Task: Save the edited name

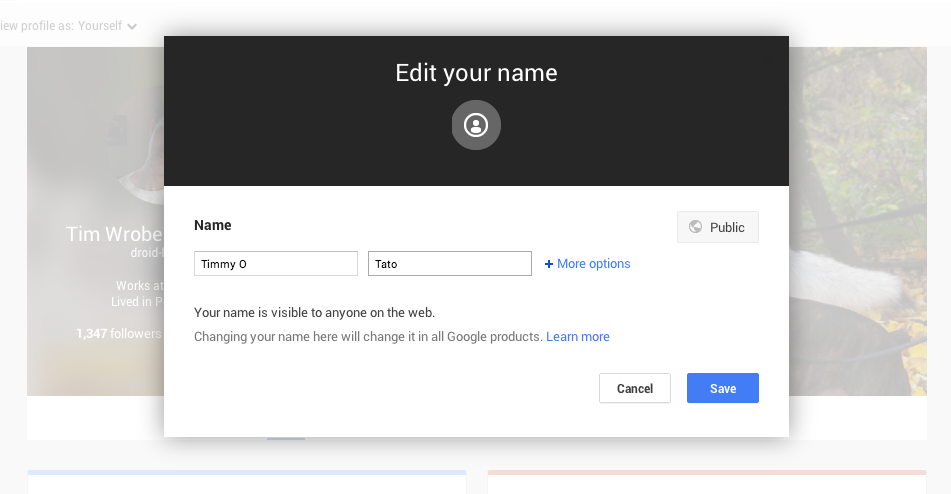Action: (722, 388)
